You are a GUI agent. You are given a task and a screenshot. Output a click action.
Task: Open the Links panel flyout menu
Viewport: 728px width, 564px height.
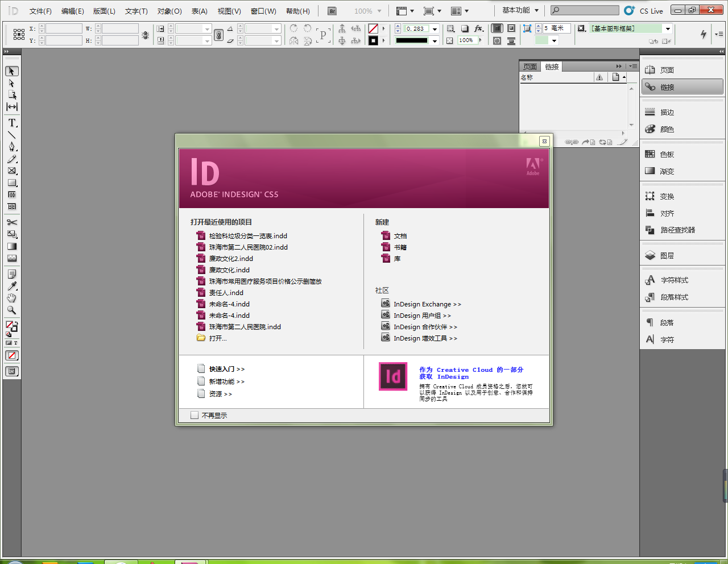pyautogui.click(x=633, y=67)
